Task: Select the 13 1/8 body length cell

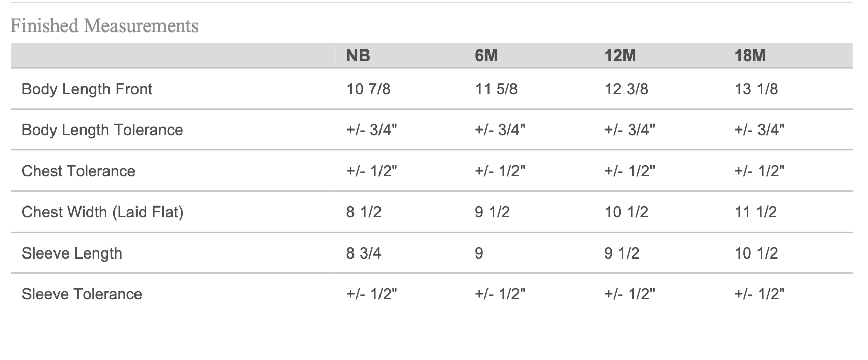Action: (756, 89)
